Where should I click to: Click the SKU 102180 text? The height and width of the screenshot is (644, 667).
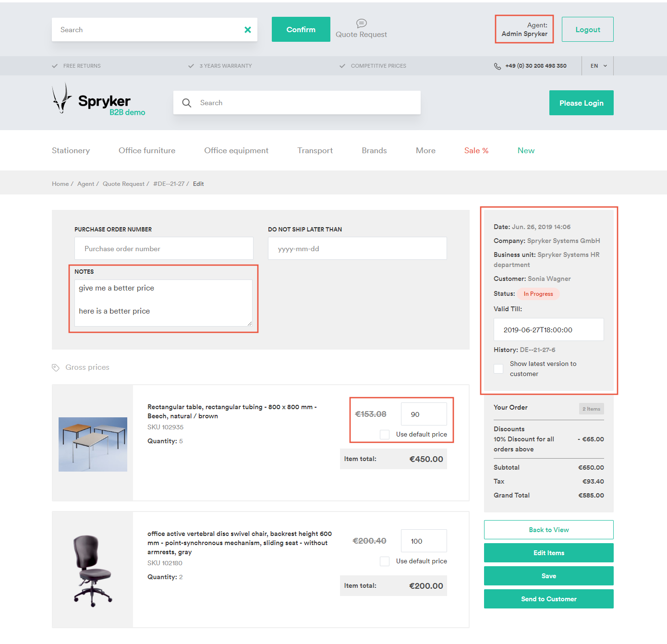pyautogui.click(x=165, y=563)
